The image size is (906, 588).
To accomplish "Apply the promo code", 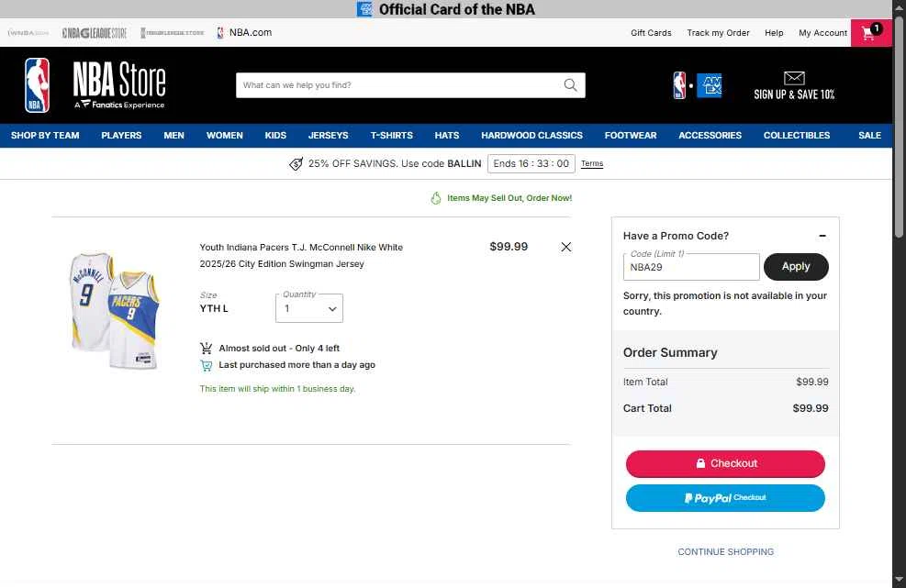I will pyautogui.click(x=796, y=267).
